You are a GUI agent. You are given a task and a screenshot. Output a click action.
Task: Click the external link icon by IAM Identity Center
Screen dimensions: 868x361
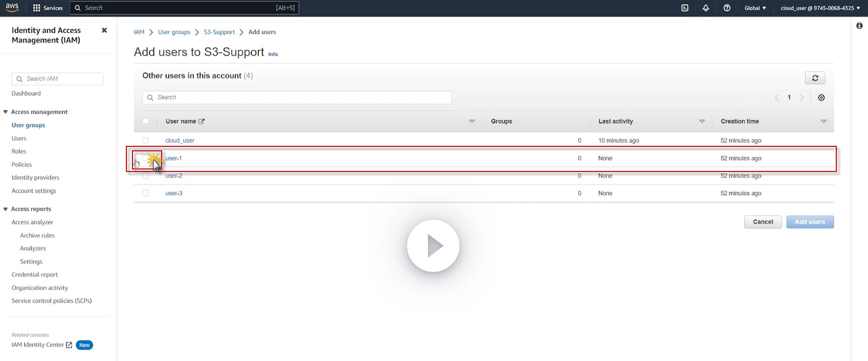click(69, 345)
